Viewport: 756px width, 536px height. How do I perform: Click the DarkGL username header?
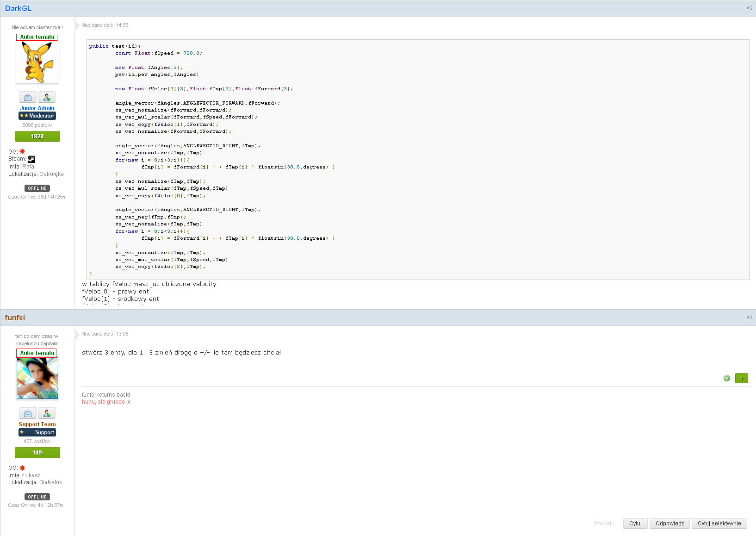pos(18,8)
